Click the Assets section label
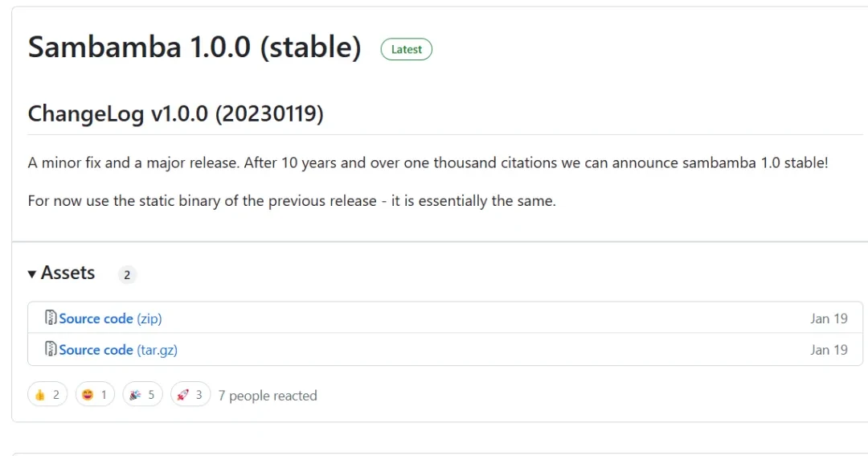This screenshot has width=868, height=456. tap(68, 273)
